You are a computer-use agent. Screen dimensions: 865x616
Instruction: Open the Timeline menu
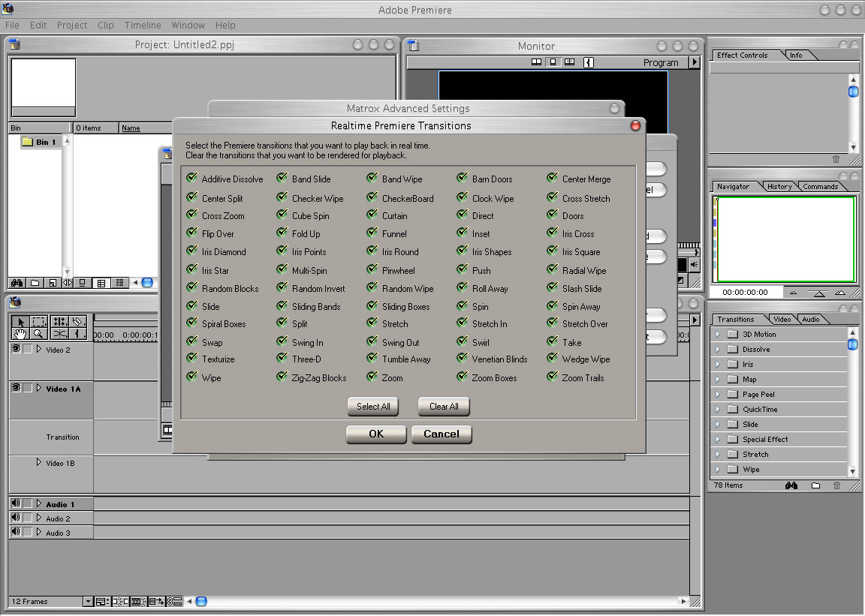143,26
